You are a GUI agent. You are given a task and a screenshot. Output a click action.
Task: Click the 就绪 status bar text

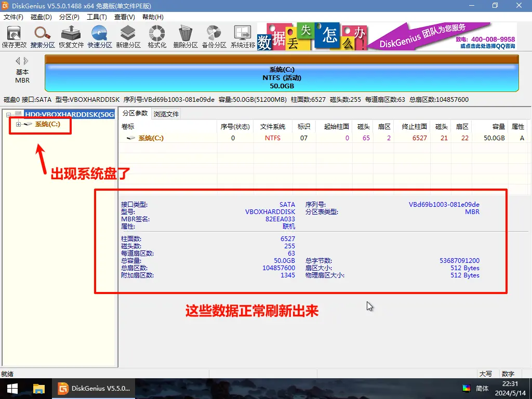7,374
